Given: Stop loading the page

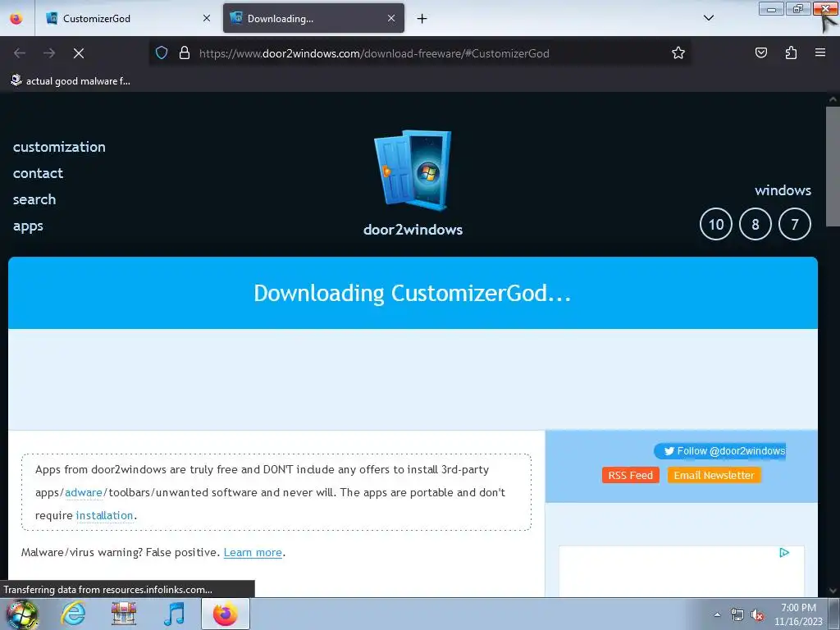Looking at the screenshot, I should tap(79, 53).
